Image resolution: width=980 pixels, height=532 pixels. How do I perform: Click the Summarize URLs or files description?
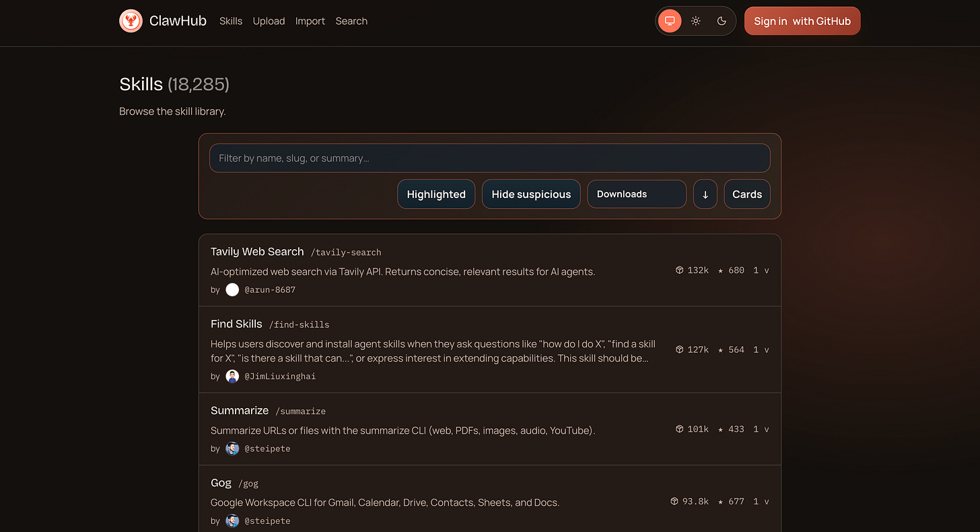(x=403, y=430)
